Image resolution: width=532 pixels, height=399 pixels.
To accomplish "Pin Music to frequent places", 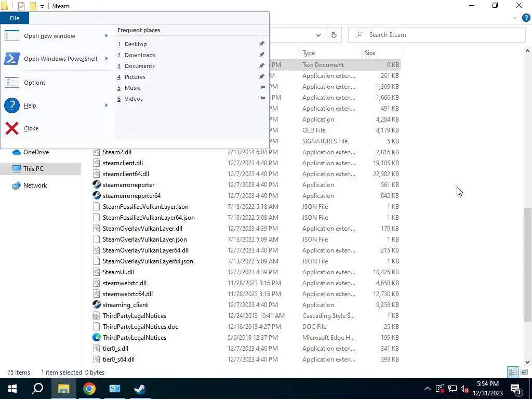I will click(262, 87).
